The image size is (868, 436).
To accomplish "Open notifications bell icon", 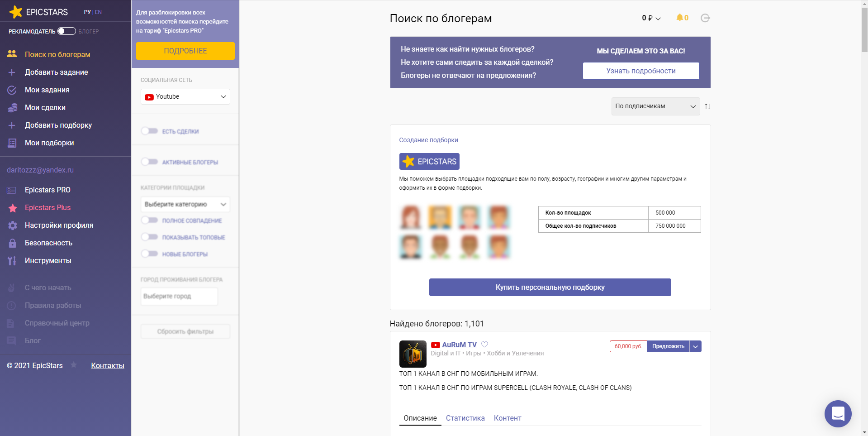I will pyautogui.click(x=679, y=18).
